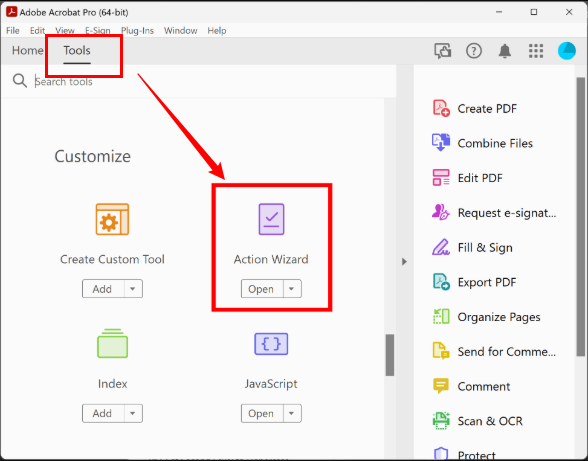588x461 pixels.
Task: Open the Action Wizard tool icon
Action: click(271, 219)
